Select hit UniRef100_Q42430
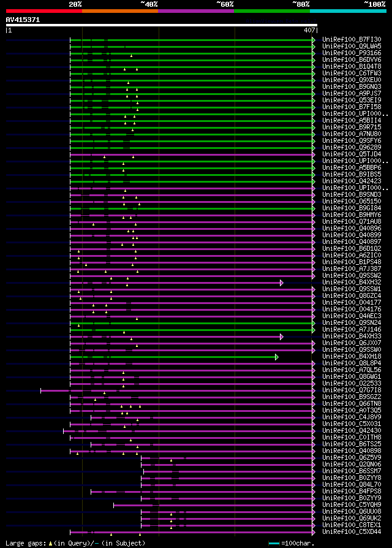Screen dimensions: 392x548 click(352, 431)
